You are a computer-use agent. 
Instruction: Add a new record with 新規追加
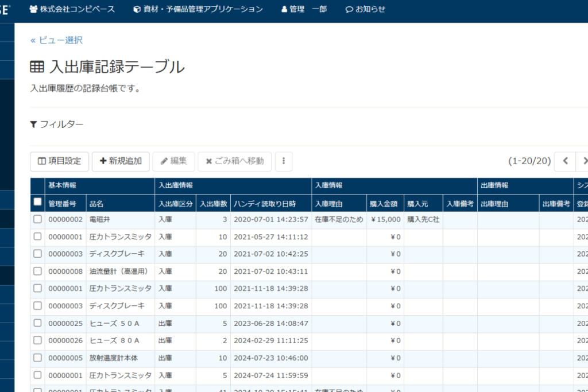[x=121, y=161]
